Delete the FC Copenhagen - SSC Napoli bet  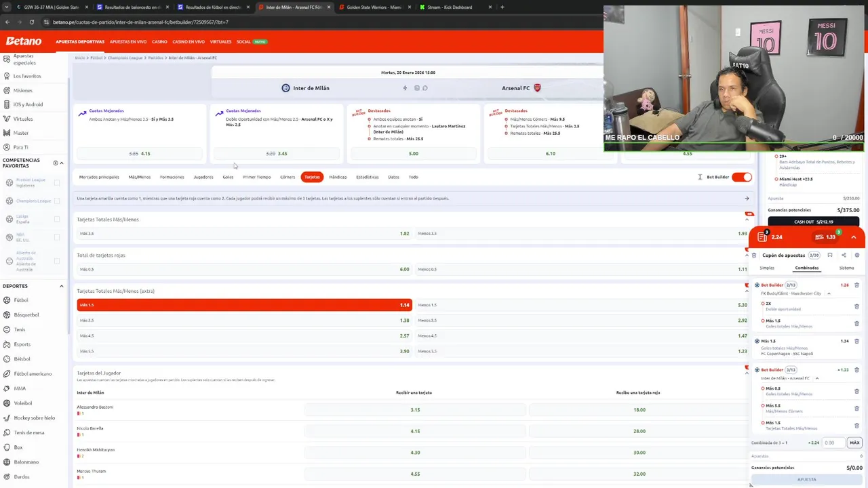857,341
